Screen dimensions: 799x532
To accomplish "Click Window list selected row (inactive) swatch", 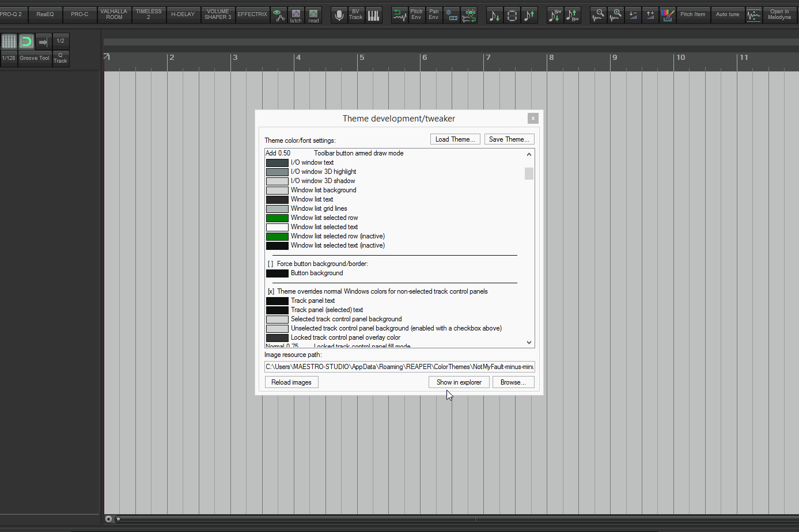I will click(x=277, y=237).
